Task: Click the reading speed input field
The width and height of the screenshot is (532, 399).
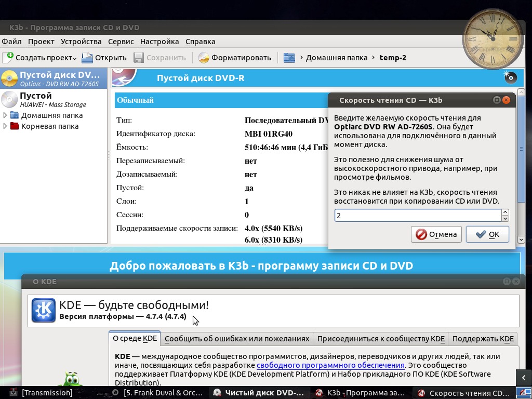Action: click(418, 216)
